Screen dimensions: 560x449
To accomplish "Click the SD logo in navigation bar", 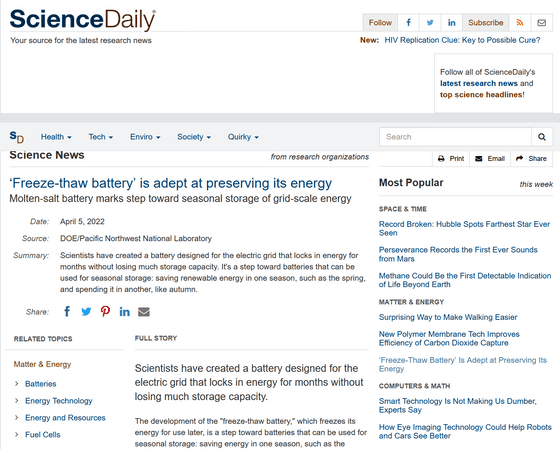I will 17,137.
